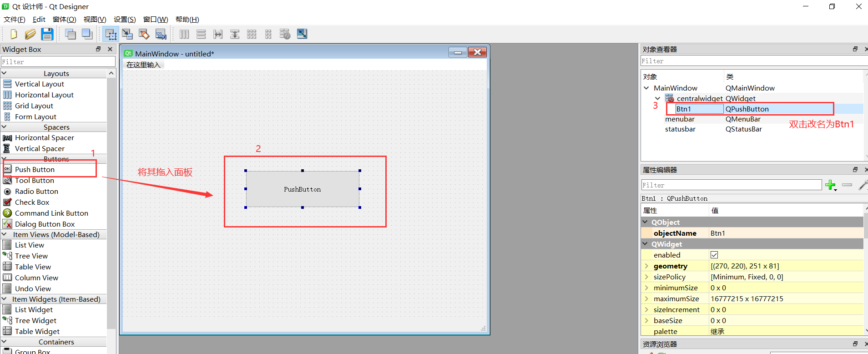
Task: Apply Lay Out Vertically toolbar icon
Action: tap(201, 34)
